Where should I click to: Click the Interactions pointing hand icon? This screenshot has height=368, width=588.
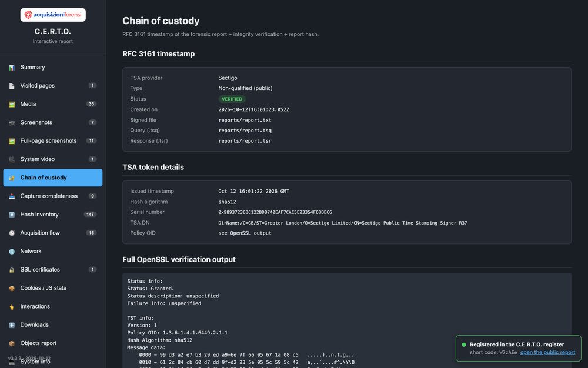12,306
